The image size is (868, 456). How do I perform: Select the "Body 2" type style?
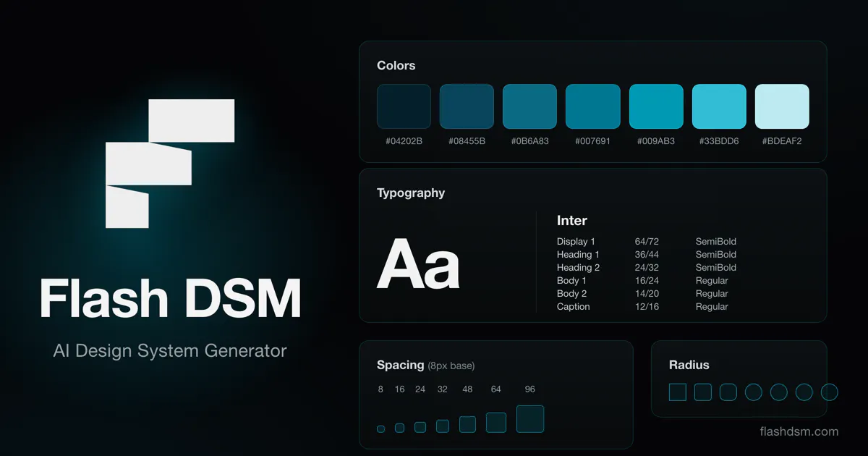tap(571, 294)
